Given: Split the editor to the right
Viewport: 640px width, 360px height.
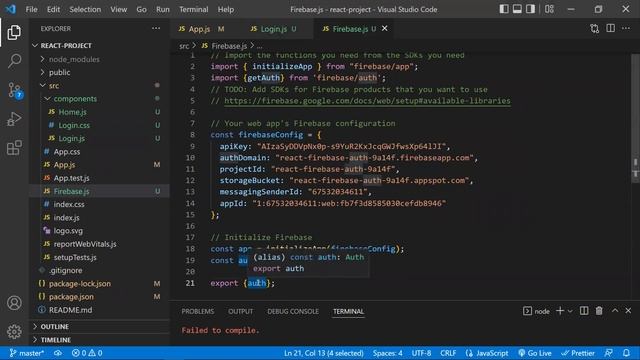Looking at the screenshot, I should (611, 28).
